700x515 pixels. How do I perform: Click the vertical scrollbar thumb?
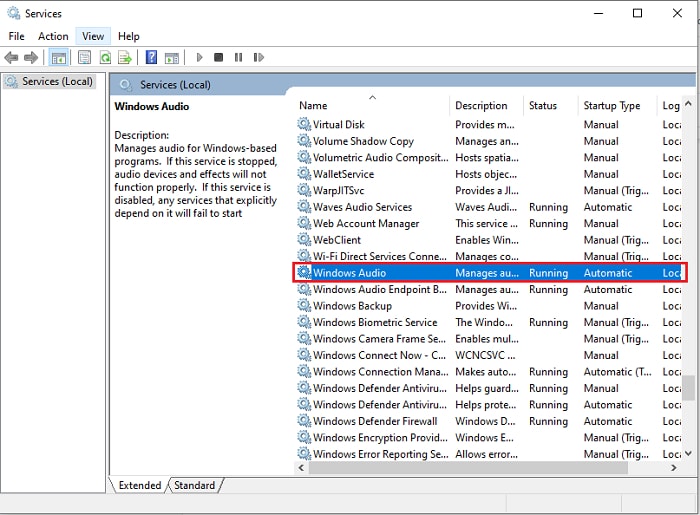tap(690, 388)
